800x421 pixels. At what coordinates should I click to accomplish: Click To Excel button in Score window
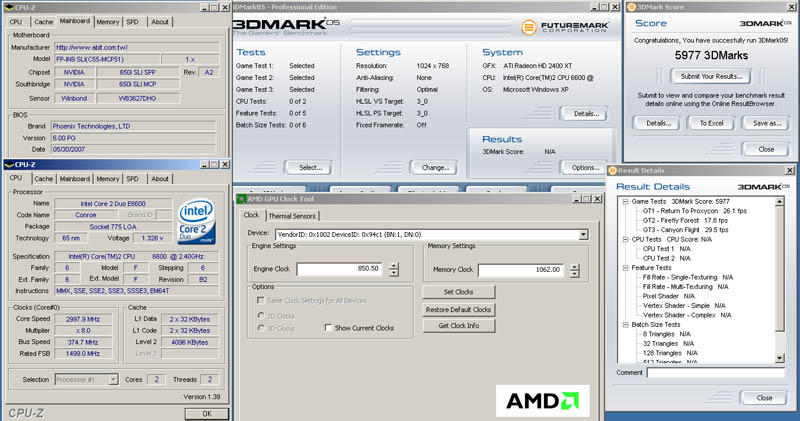coord(711,123)
